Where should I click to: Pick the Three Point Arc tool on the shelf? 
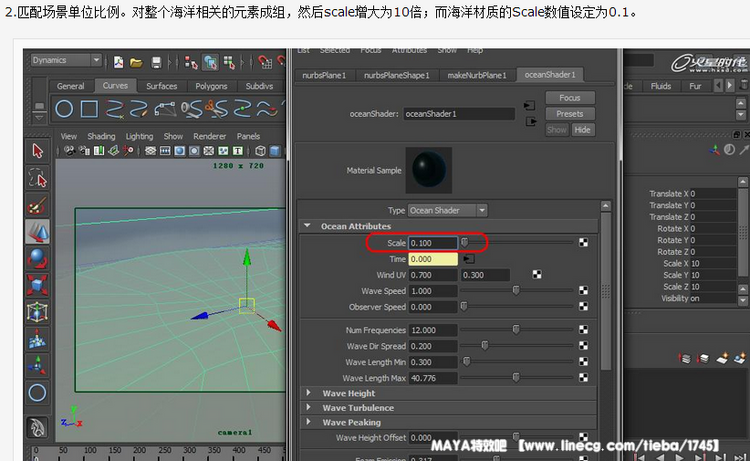tap(165, 109)
